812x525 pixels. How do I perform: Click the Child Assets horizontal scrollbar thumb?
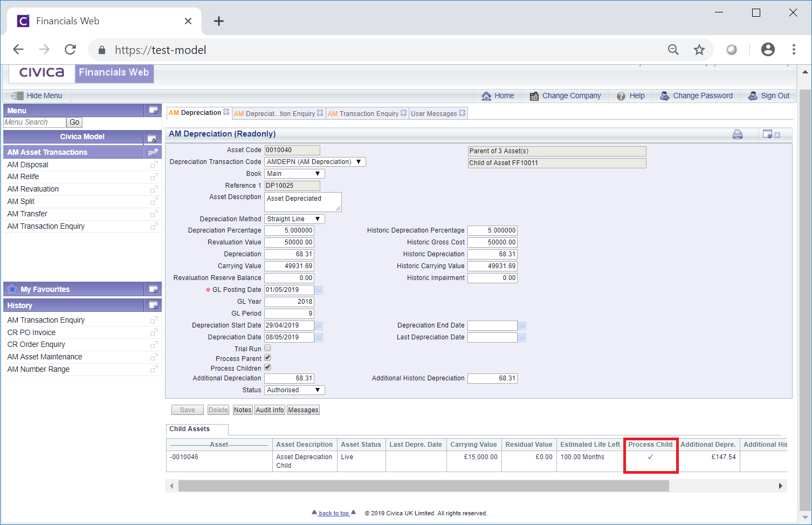[424, 486]
